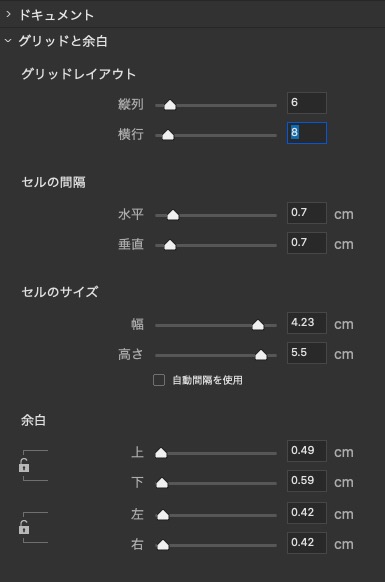385x582 pixels.
Task: Focus the 高さ field showing 5.5
Action: tap(307, 353)
